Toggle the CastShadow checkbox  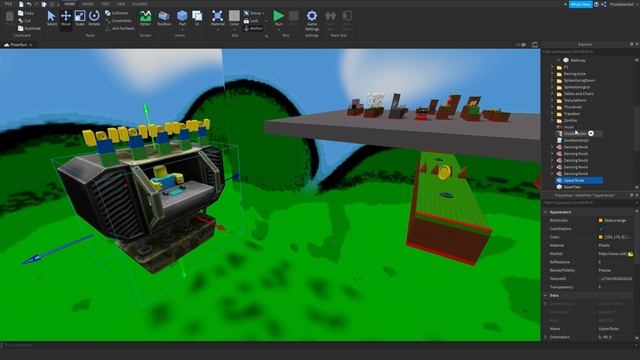(x=600, y=229)
